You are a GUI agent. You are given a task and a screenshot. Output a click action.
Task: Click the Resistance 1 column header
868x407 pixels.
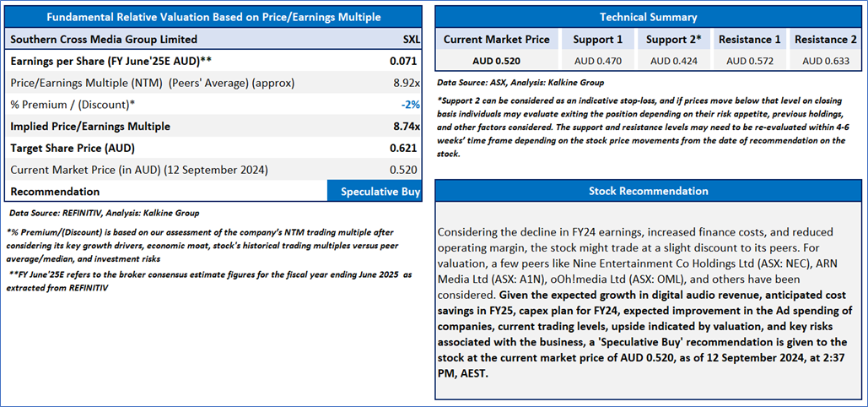(x=749, y=39)
